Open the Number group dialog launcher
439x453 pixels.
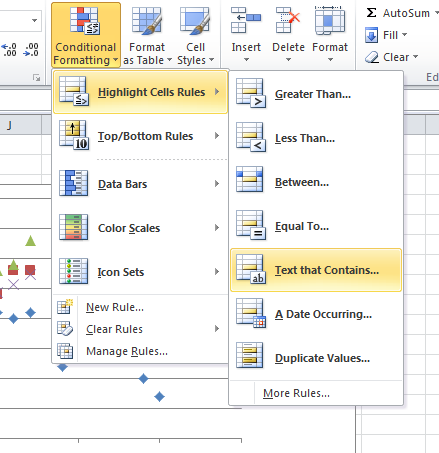36,78
